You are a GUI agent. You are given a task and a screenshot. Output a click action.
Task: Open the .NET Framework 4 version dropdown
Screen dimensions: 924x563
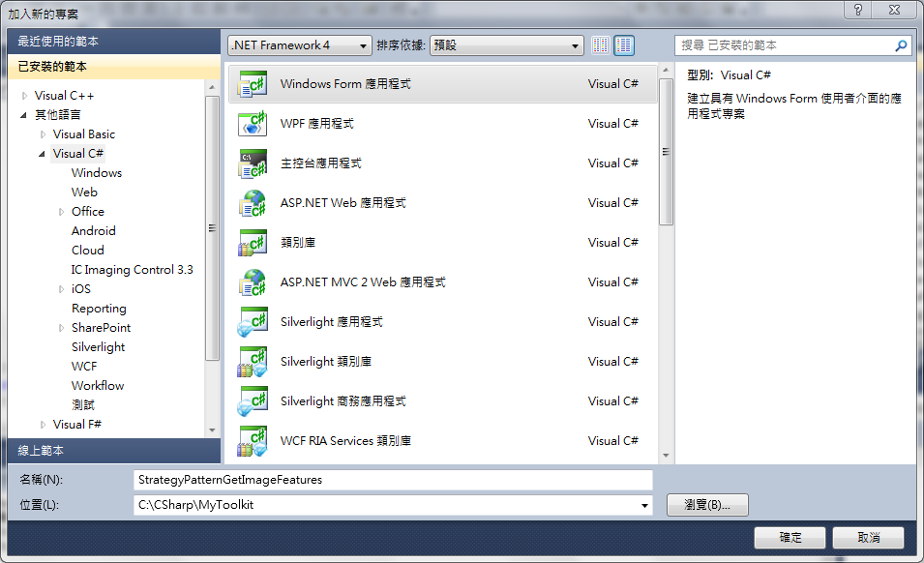tap(300, 45)
